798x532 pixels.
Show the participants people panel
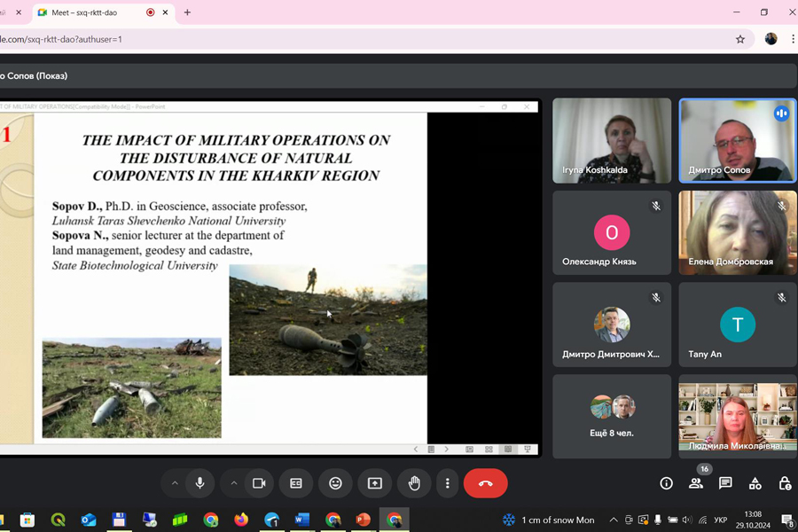pyautogui.click(x=696, y=483)
